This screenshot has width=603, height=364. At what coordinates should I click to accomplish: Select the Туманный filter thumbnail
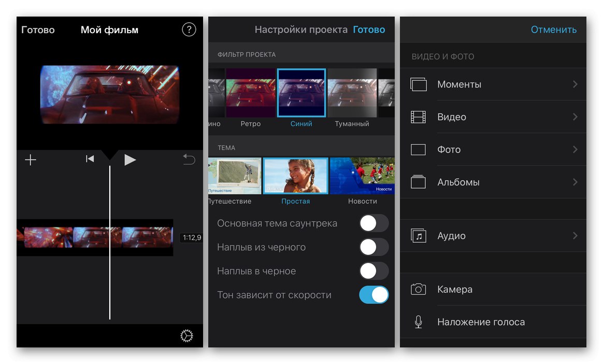[352, 93]
